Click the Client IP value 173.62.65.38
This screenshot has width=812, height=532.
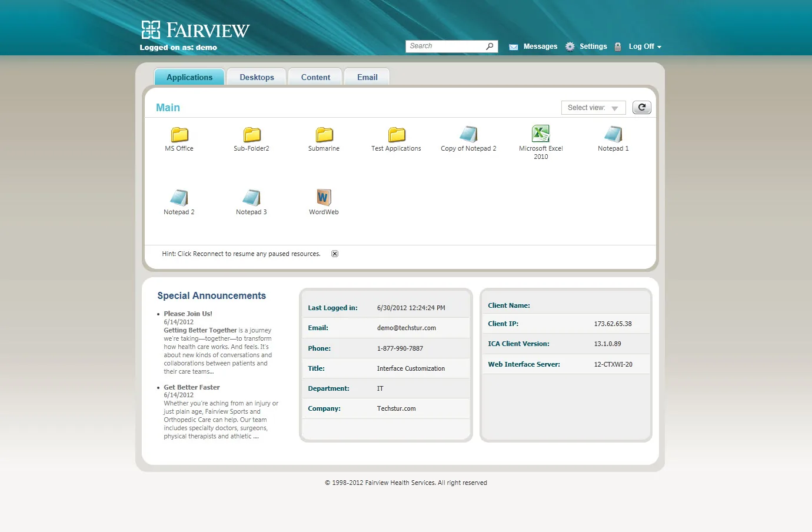pos(613,324)
